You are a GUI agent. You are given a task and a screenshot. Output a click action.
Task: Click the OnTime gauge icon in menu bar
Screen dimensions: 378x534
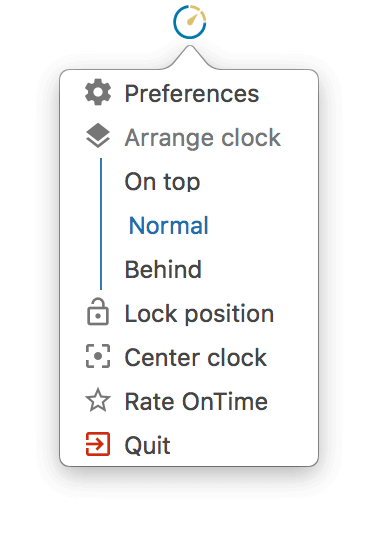189,21
